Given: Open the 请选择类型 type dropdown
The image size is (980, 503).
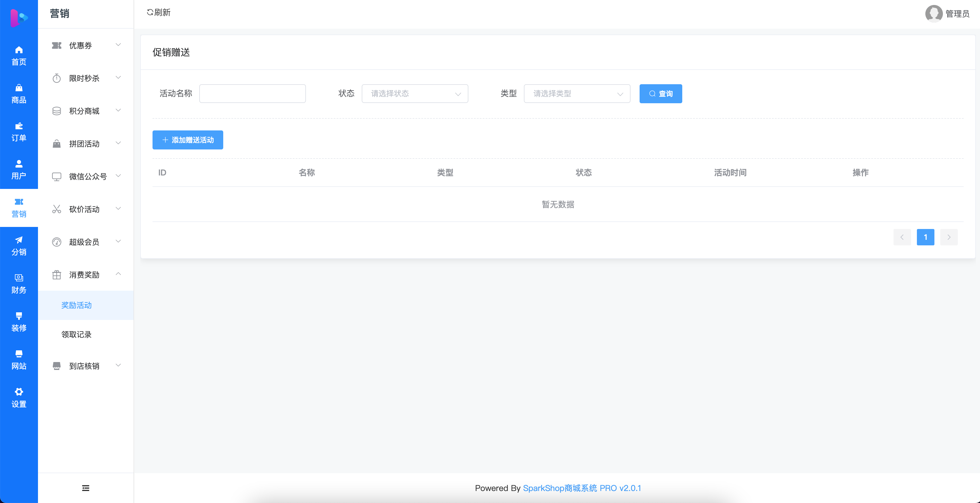Looking at the screenshot, I should click(577, 94).
